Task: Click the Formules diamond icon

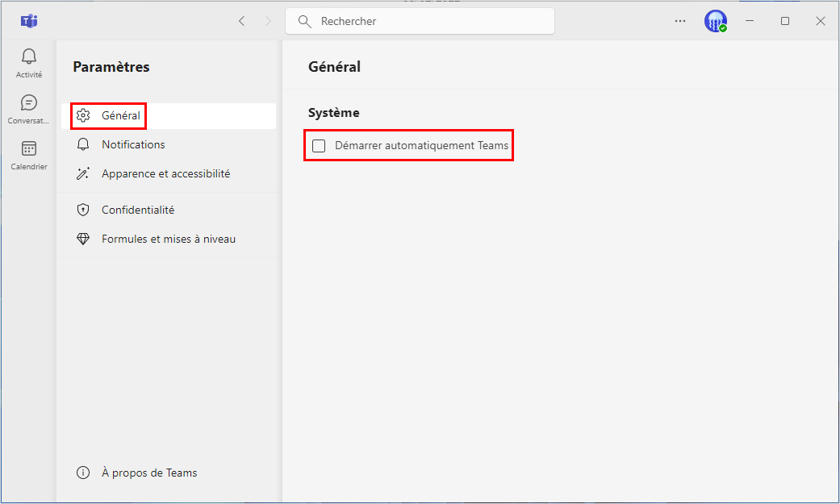Action: [83, 239]
